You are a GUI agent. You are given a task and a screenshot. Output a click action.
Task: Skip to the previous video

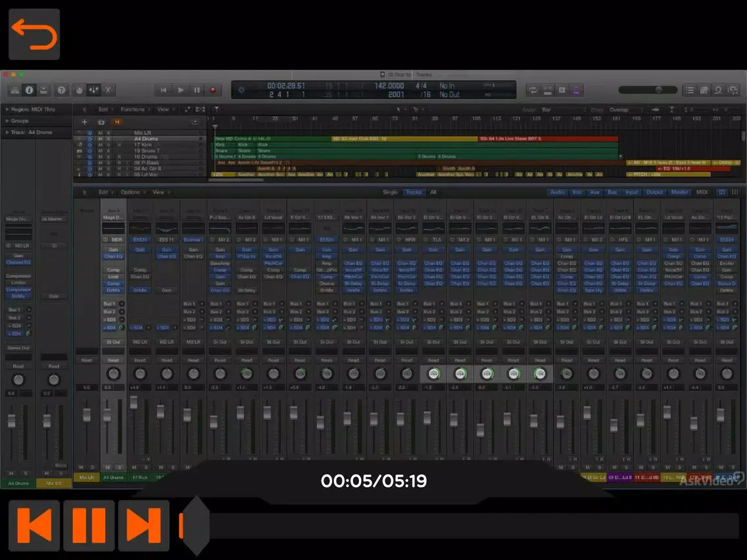pyautogui.click(x=34, y=525)
